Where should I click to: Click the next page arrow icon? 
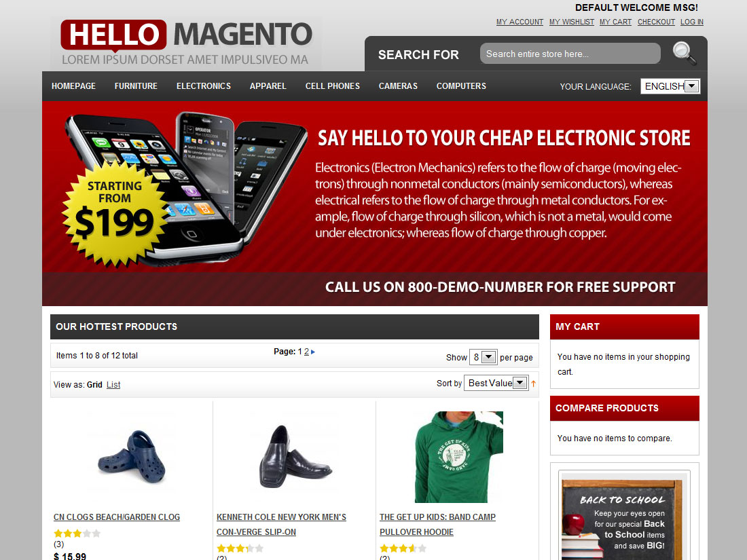(x=313, y=352)
